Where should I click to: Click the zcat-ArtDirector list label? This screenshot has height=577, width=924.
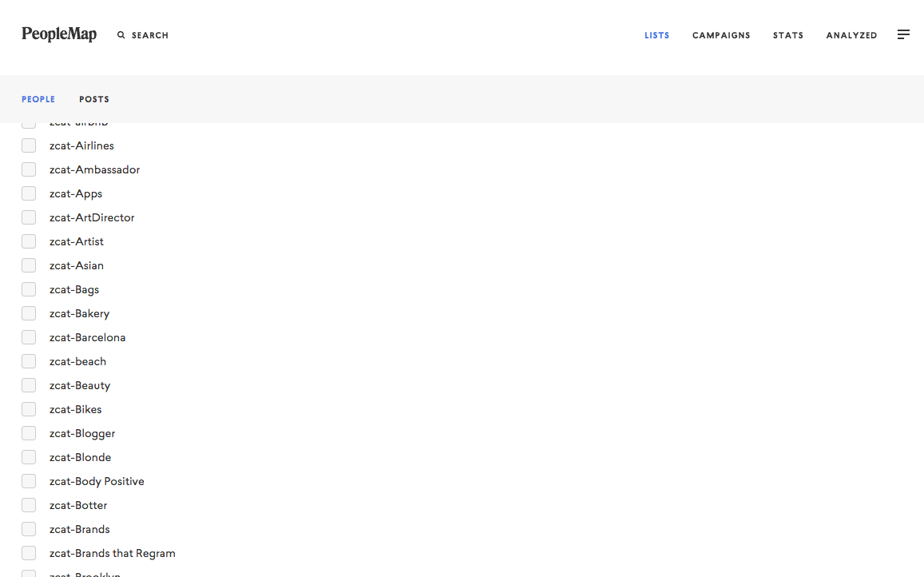pyautogui.click(x=92, y=217)
